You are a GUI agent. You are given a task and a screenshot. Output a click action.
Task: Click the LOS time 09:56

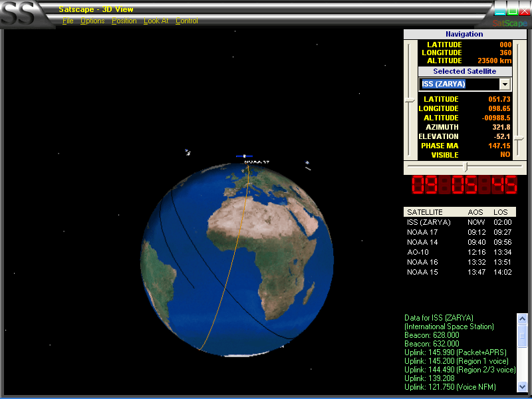click(x=503, y=242)
